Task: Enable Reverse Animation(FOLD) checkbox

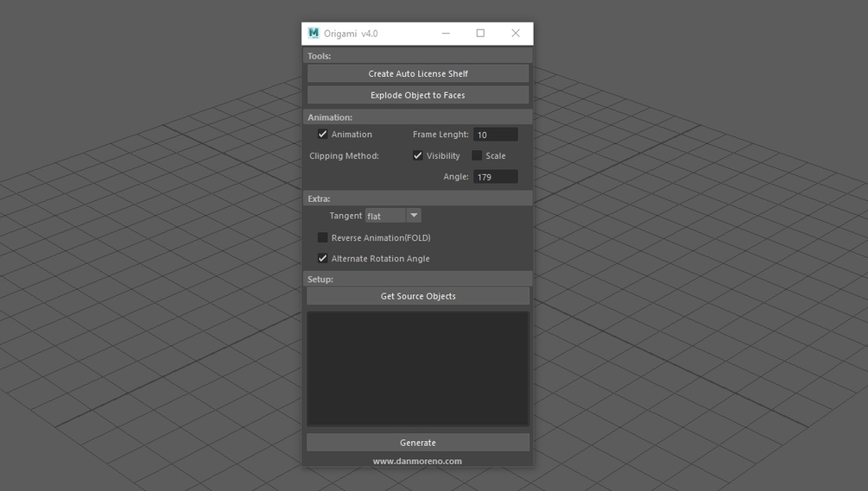Action: click(322, 238)
